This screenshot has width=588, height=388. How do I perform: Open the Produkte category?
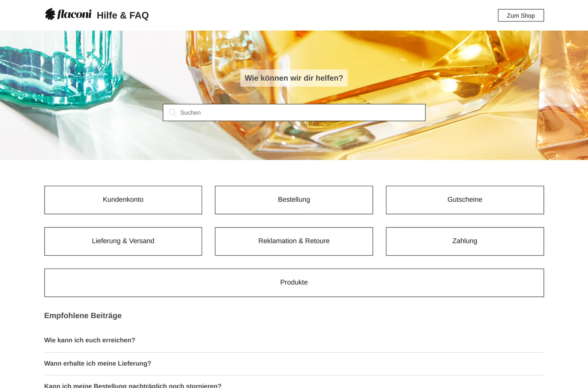(x=294, y=283)
